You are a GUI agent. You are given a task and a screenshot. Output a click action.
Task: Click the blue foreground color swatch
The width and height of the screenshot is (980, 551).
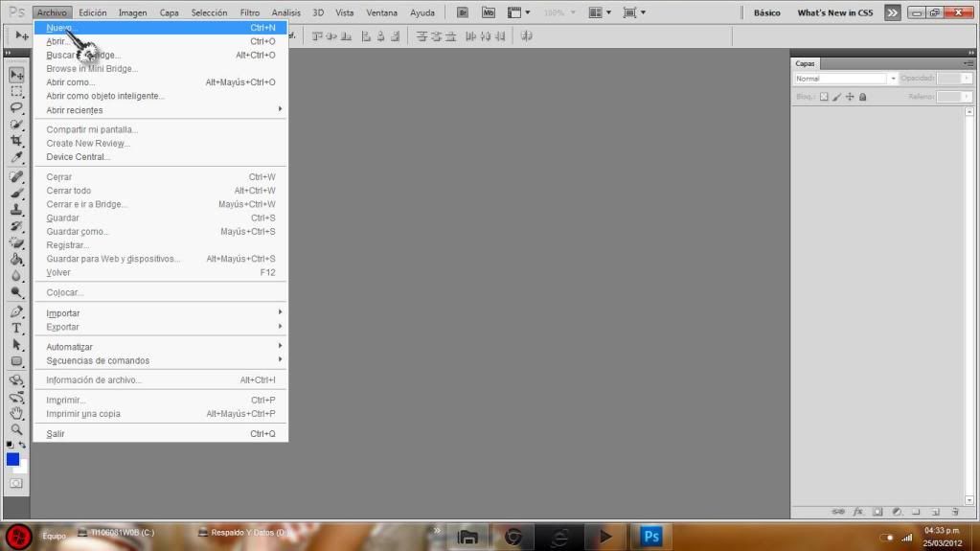11,458
